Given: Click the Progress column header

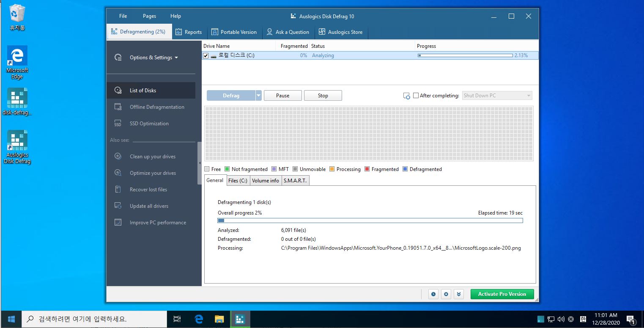Looking at the screenshot, I should point(477,46).
